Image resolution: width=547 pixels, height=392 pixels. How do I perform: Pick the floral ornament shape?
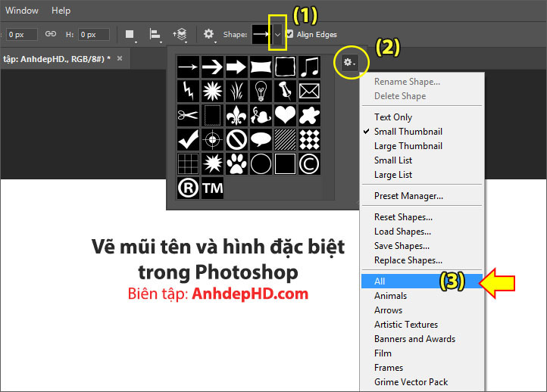[x=261, y=115]
